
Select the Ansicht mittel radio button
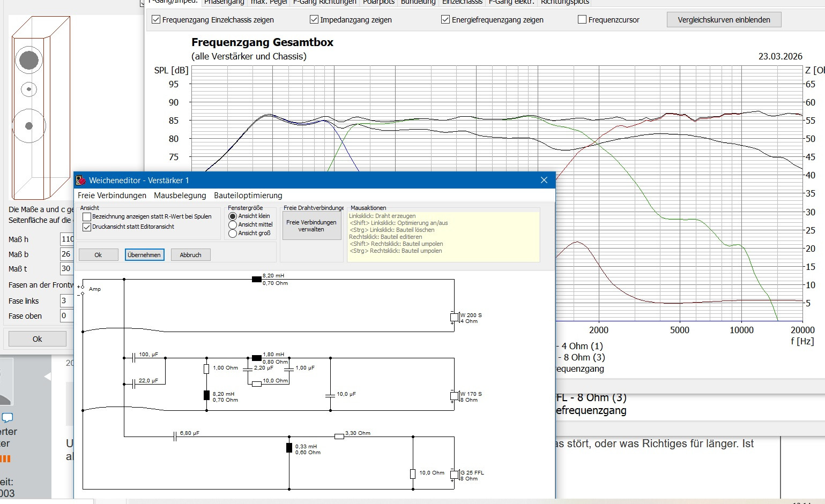[233, 225]
